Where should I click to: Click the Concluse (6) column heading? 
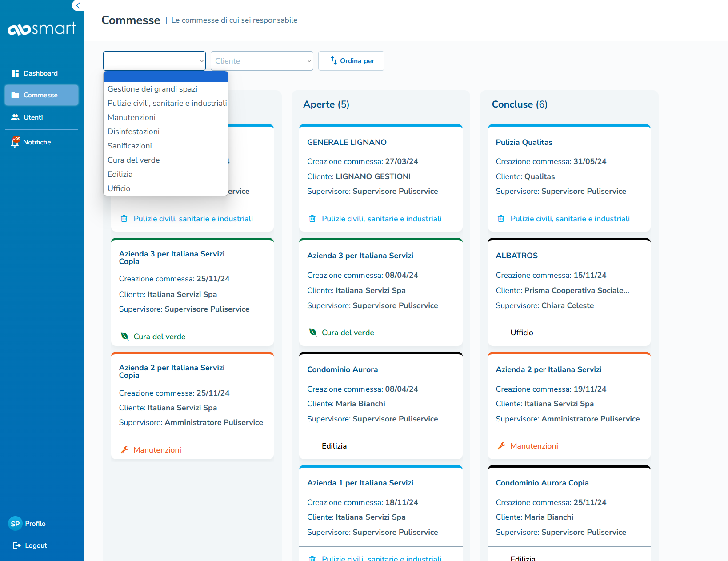[x=520, y=104]
